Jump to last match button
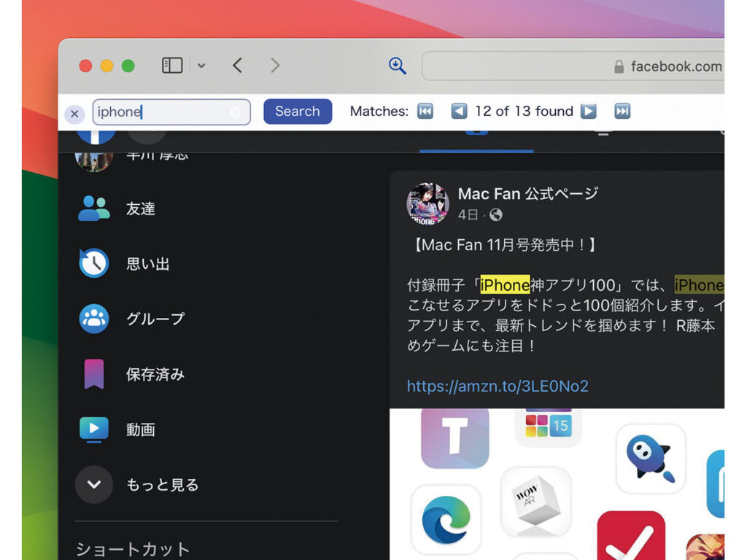This screenshot has height=560, width=747. click(x=622, y=112)
